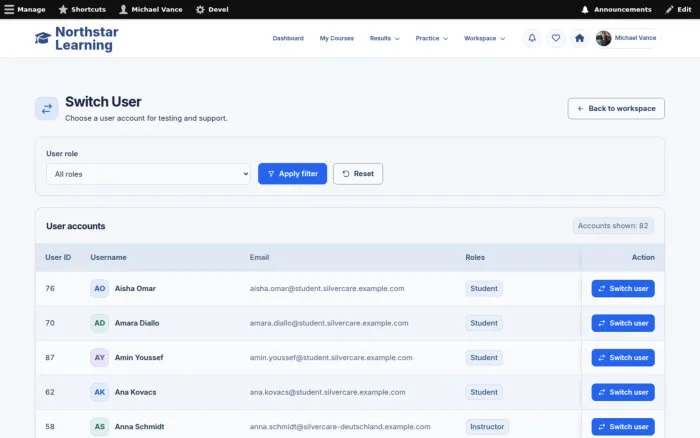Click the username Amin Youssef
Image resolution: width=700 pixels, height=438 pixels.
point(139,358)
